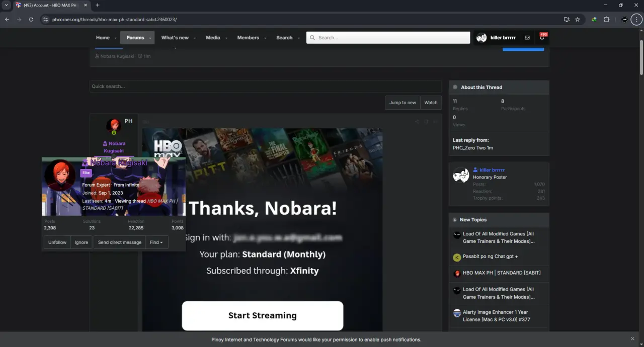Viewport: 644px width, 347px height.
Task: Go back using the browser back arrow
Action: [7, 19]
